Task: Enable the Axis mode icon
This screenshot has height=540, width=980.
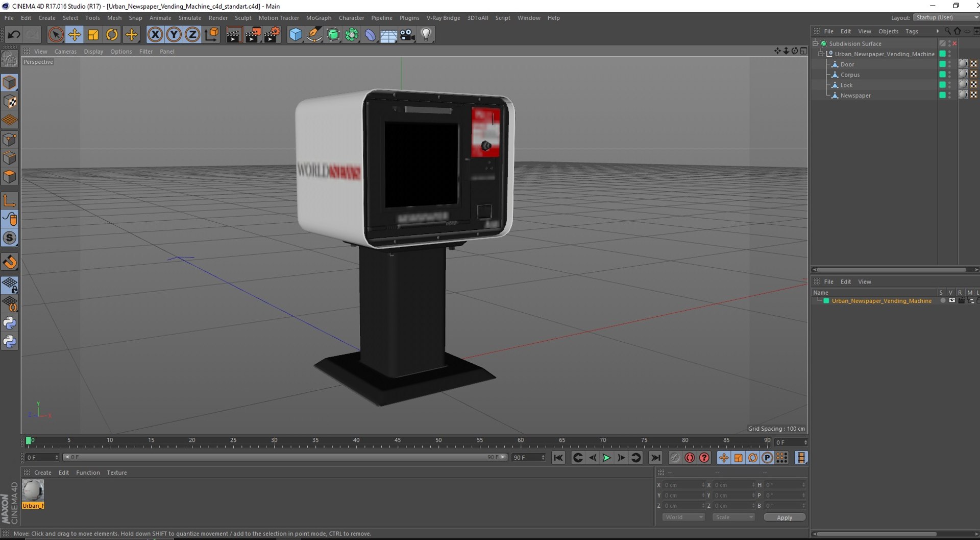Action: point(10,200)
